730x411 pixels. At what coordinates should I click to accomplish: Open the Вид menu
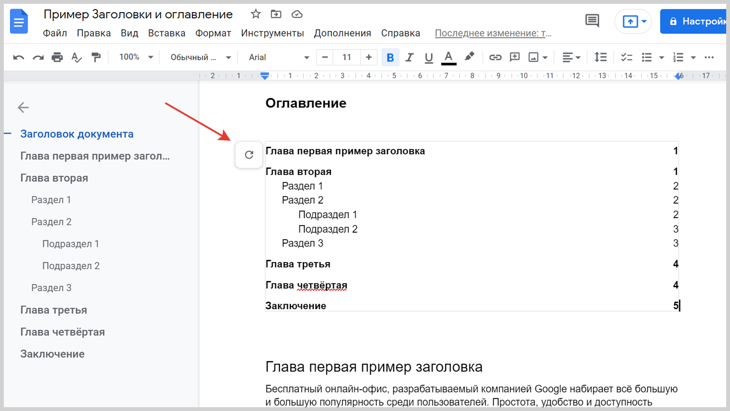point(129,33)
